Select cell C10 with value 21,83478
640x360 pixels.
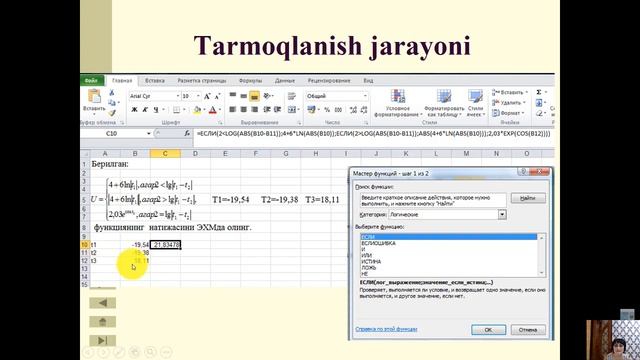point(165,244)
